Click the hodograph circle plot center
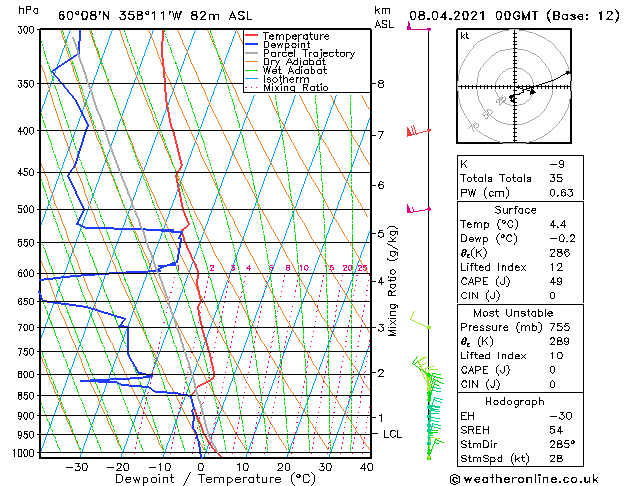The height and width of the screenshot is (486, 629). 515,88
